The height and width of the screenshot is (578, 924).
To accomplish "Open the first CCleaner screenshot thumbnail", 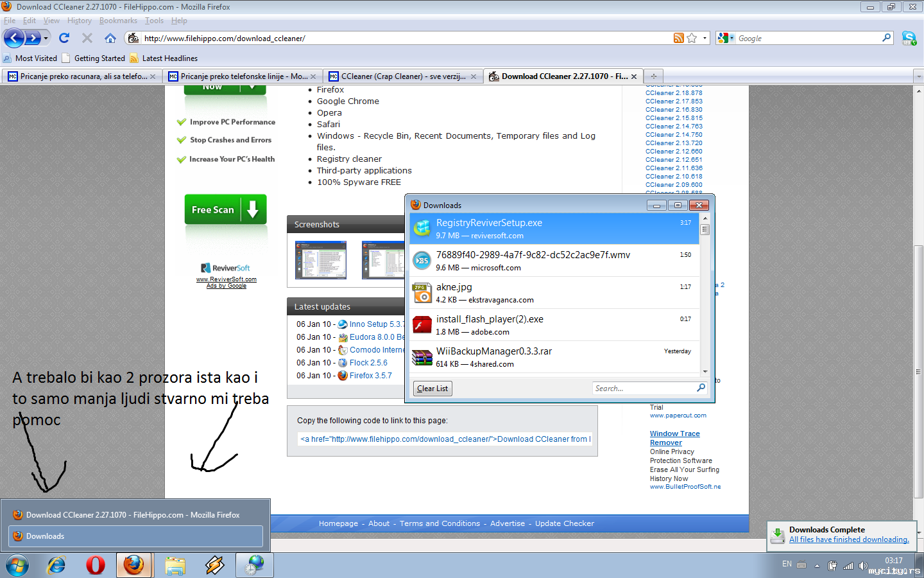I will (321, 260).
